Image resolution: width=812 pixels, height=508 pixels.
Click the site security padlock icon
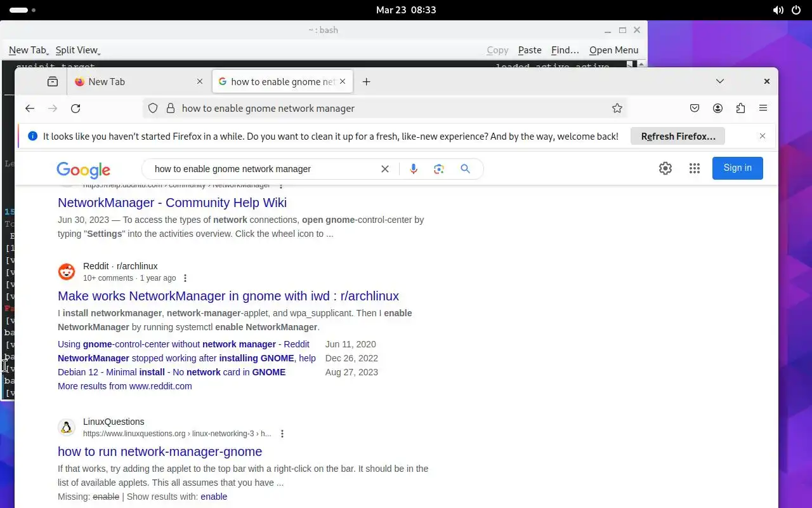coord(170,109)
